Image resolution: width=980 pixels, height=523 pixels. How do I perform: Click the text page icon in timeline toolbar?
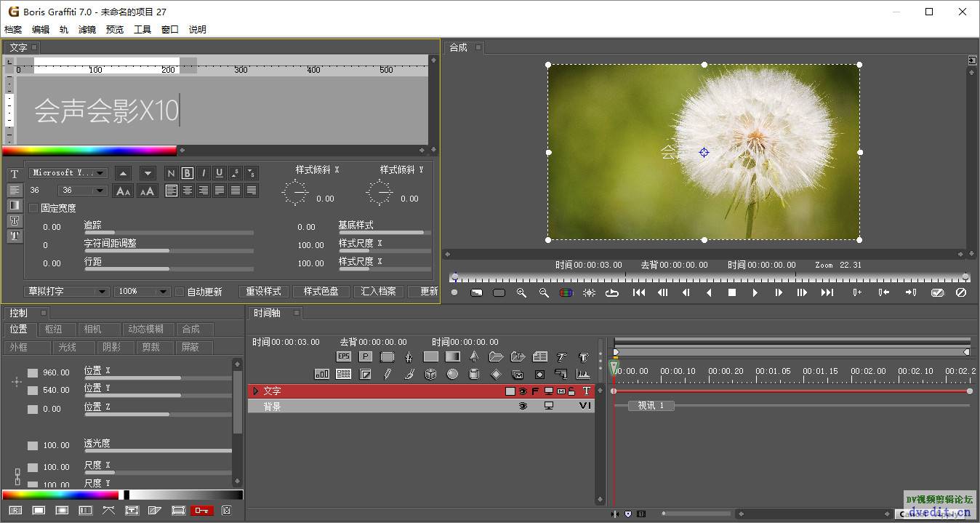540,356
